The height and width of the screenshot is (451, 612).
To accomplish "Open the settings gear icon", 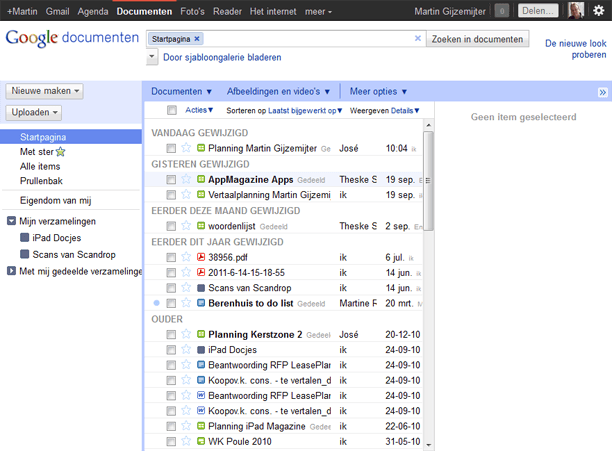I will [598, 11].
